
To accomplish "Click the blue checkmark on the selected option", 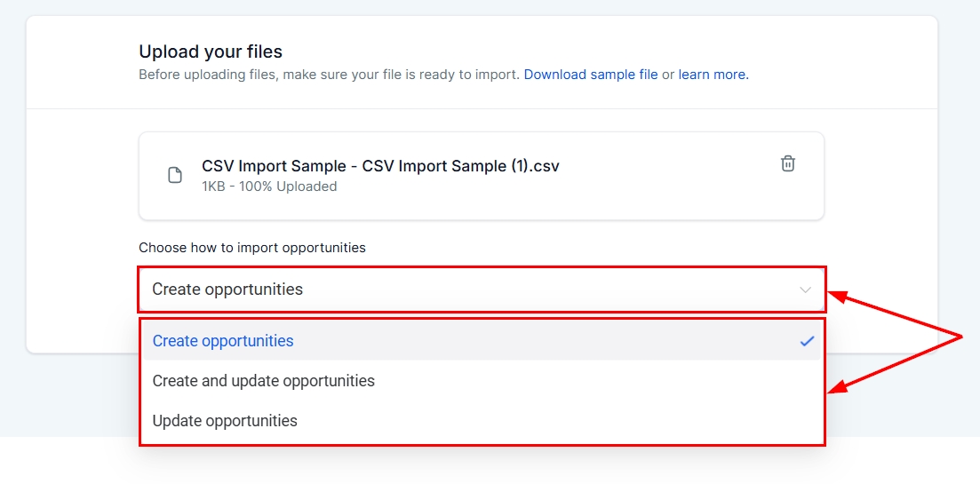I will tap(807, 341).
